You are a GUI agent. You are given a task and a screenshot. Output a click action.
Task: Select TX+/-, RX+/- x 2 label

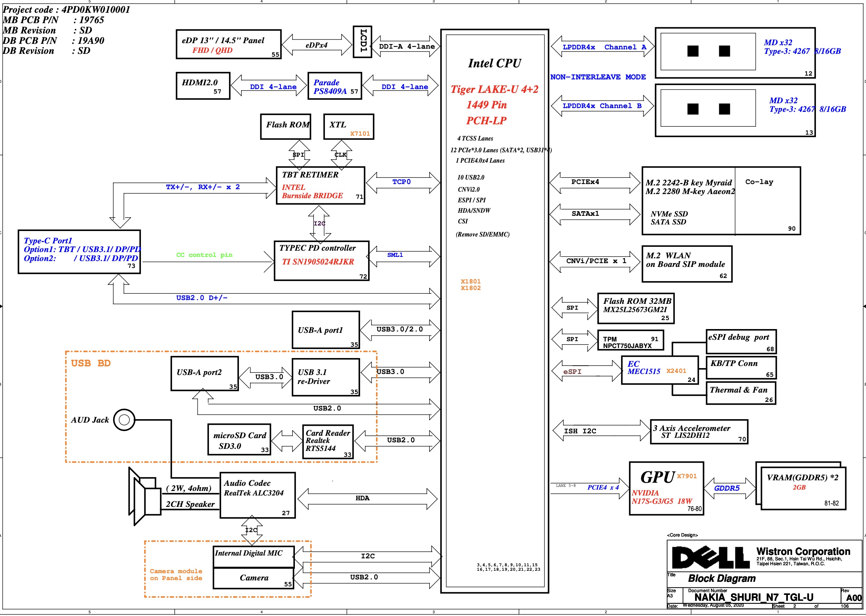(203, 187)
